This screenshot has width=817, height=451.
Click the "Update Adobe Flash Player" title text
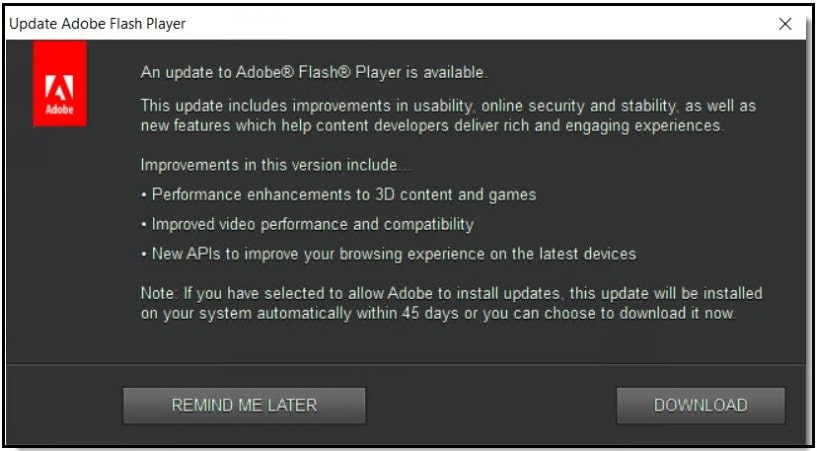pos(97,24)
